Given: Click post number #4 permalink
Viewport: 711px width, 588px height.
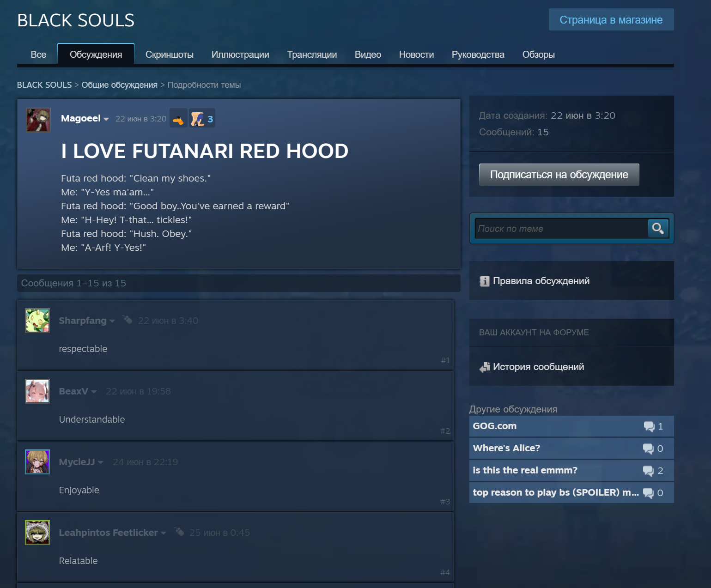Looking at the screenshot, I should click(x=445, y=572).
